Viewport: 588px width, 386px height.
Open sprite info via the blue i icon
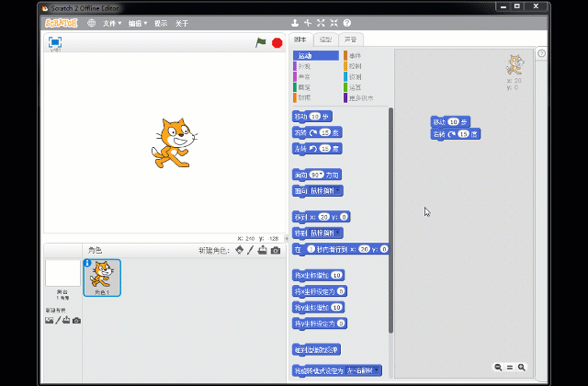(x=87, y=263)
